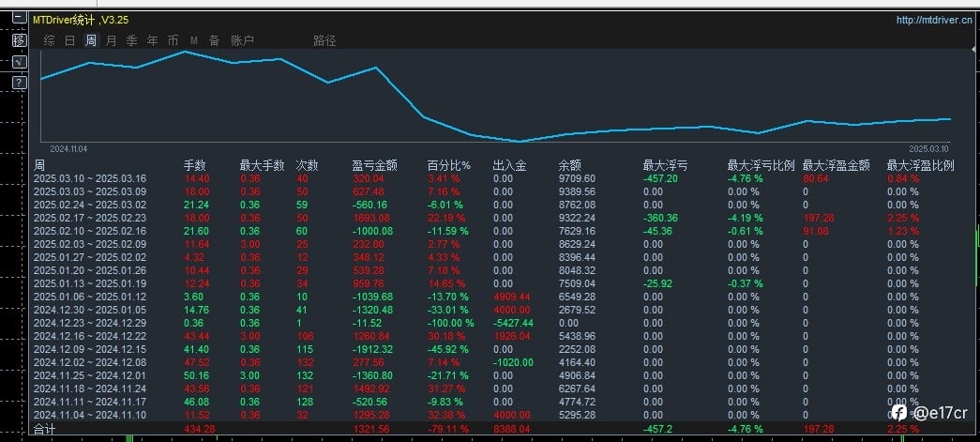Switch to the 月 monthly tab
The height and width of the screenshot is (442, 980).
pyautogui.click(x=112, y=40)
